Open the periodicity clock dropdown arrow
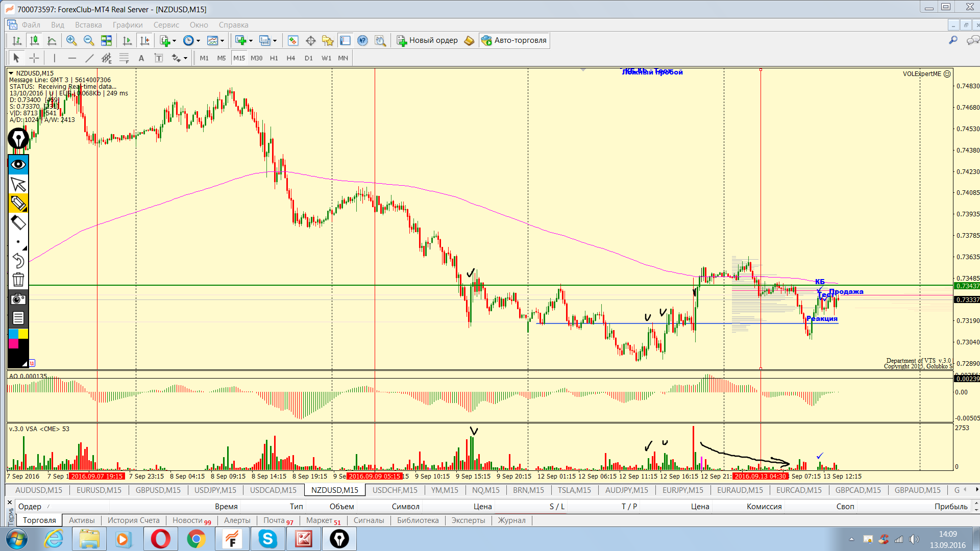Screen dimensions: 980x551 pos(199,41)
